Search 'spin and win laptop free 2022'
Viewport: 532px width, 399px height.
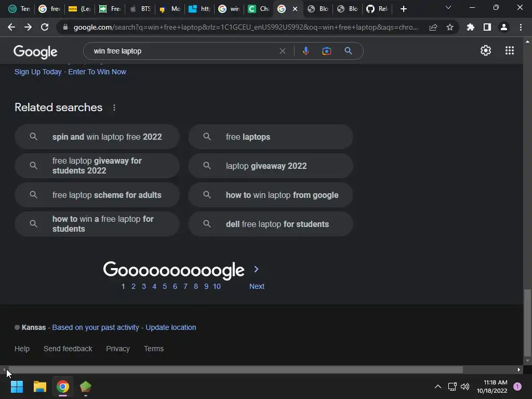[97, 137]
